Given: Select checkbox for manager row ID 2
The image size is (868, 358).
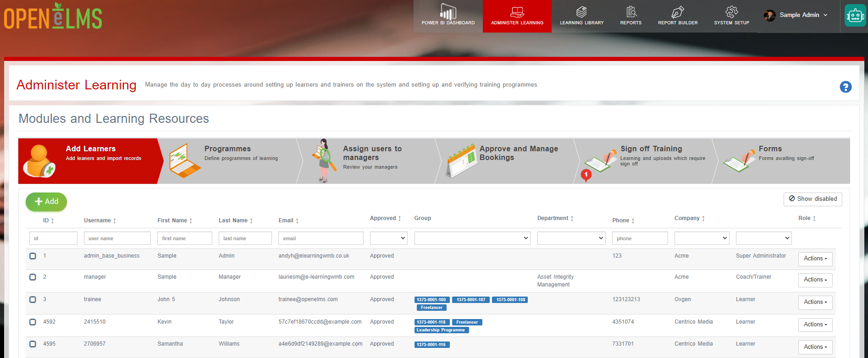Looking at the screenshot, I should coord(33,277).
